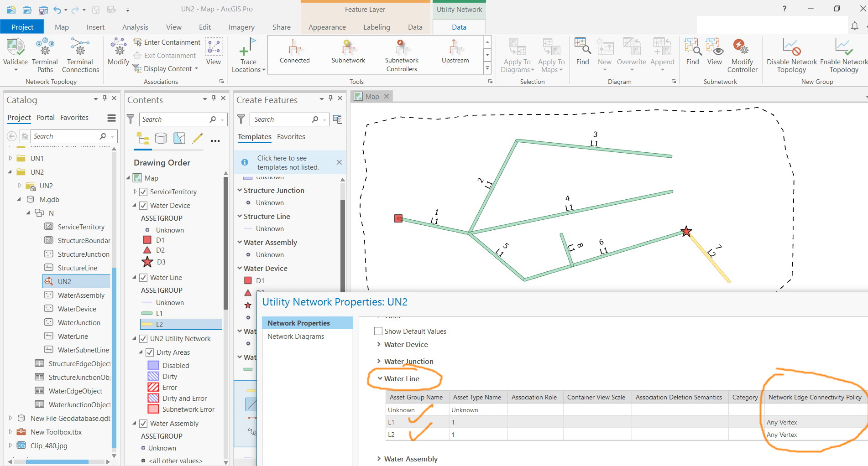Undo the last action in toolbar
Viewport: 868px width, 466px height.
point(57,10)
